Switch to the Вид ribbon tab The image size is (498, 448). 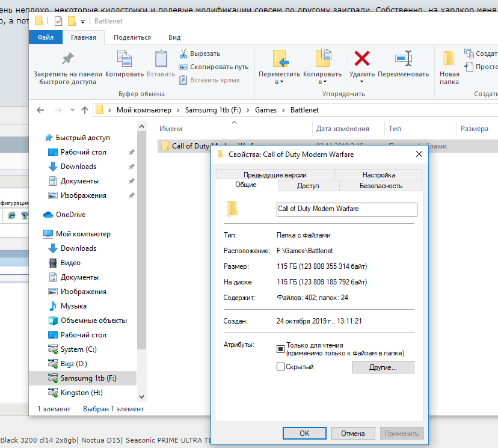174,37
